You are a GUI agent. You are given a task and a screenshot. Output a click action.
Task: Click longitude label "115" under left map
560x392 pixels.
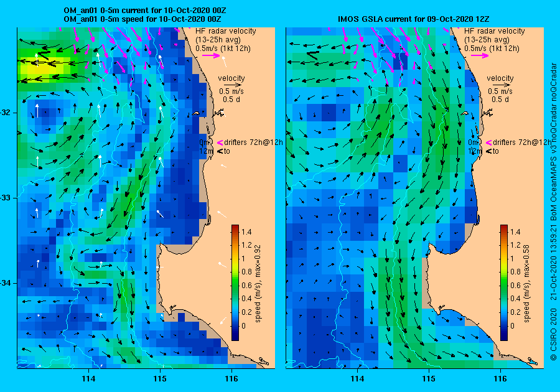click(160, 379)
